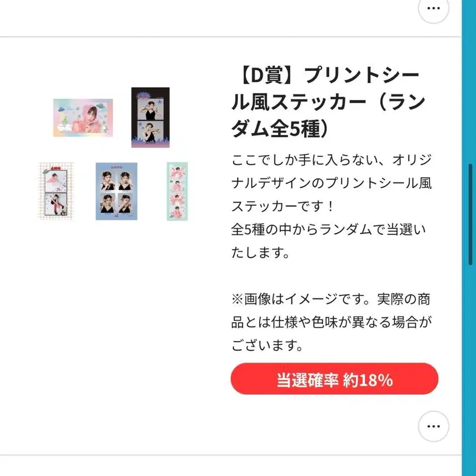Select the black two-frame sticker thumbnail
This screenshot has height=476, width=476.
pos(150,117)
